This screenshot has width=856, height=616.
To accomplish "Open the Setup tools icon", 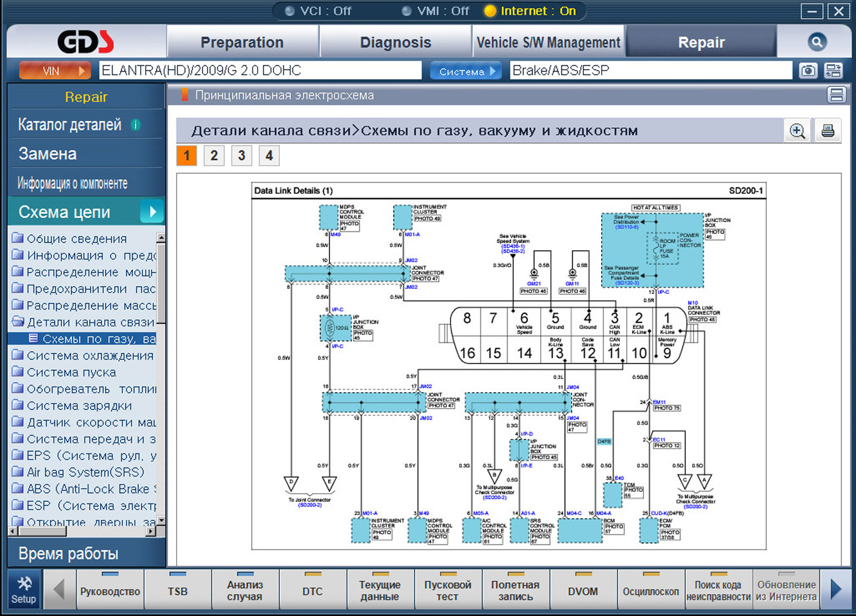I will 23,590.
